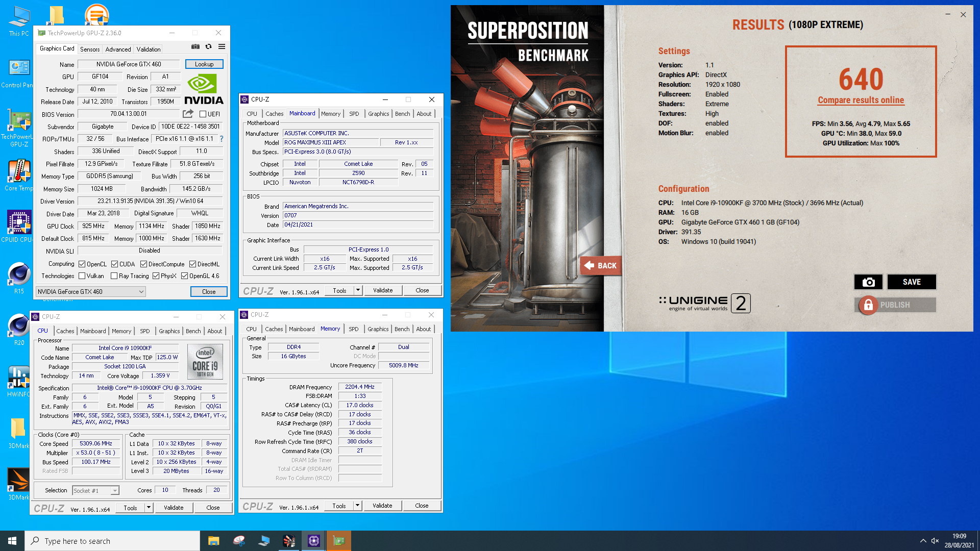Screen dimensions: 980x551
Task: Open 3DMark orange shortcut on desktop
Action: click(18, 485)
